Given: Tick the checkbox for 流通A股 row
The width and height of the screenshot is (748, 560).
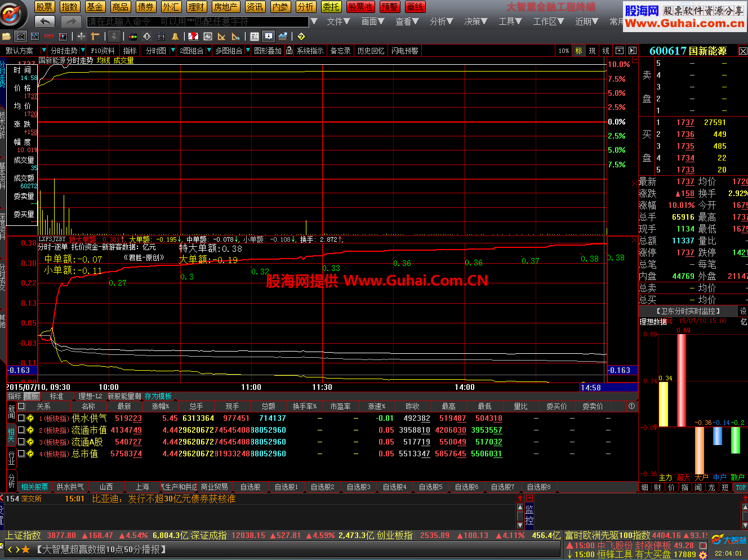Looking at the screenshot, I should pos(21,442).
